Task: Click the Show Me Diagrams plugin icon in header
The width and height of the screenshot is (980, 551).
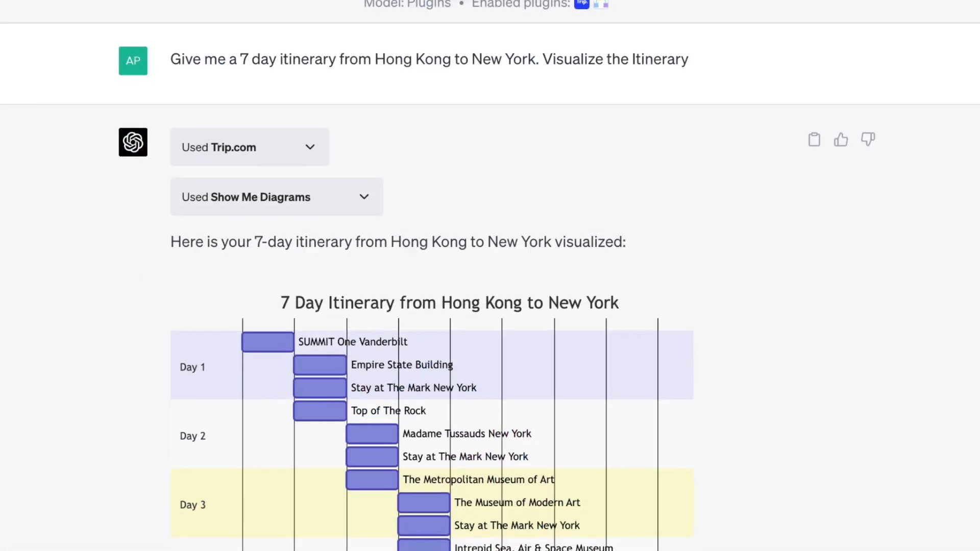Action: pyautogui.click(x=601, y=4)
